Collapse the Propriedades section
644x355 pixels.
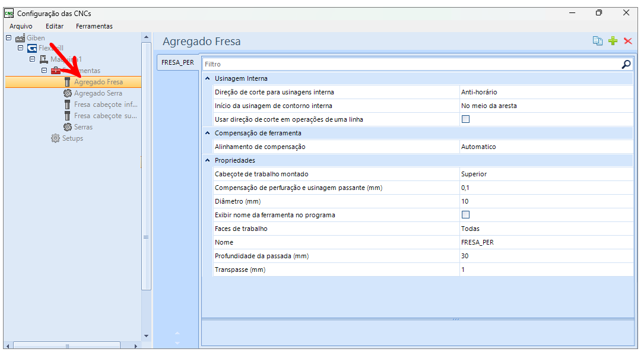[x=207, y=160]
